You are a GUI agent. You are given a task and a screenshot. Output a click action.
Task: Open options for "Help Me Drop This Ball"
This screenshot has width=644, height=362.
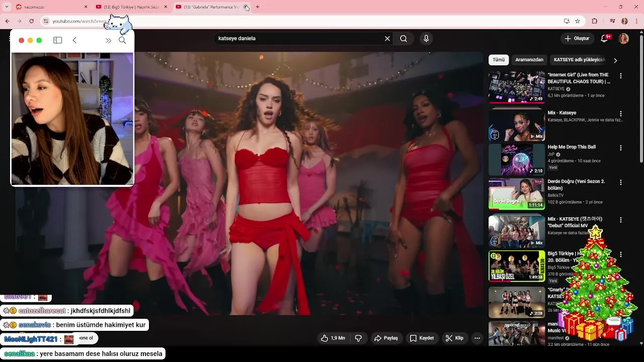point(621,148)
